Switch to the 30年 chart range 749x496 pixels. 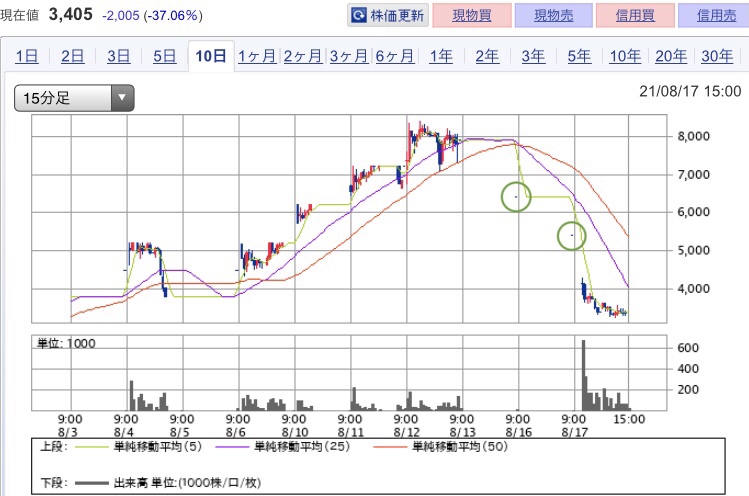(x=717, y=56)
